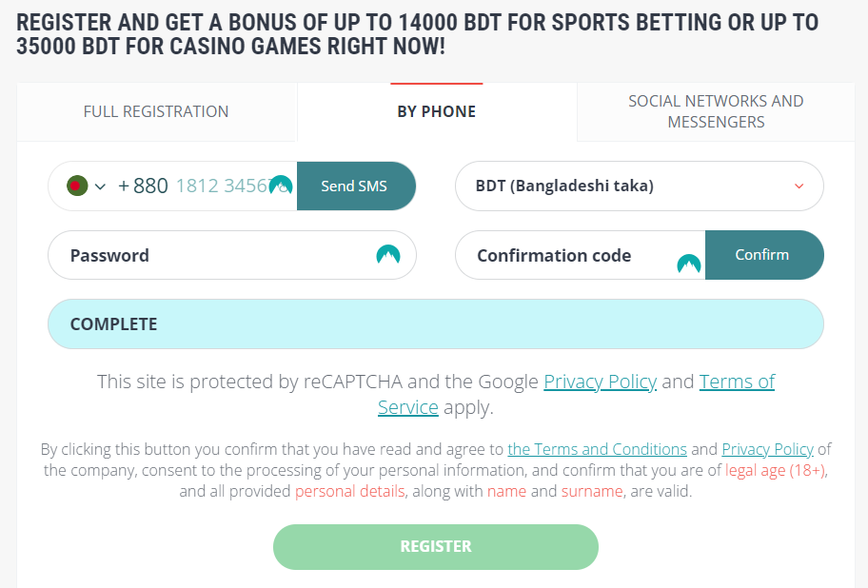The width and height of the screenshot is (868, 588).
Task: Click the password manager icon in Password field
Action: (x=388, y=255)
